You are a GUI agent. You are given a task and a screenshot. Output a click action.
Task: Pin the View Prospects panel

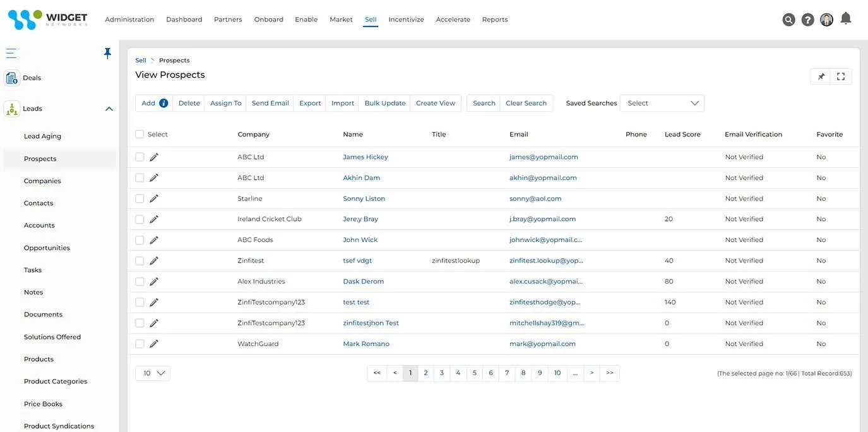click(x=821, y=76)
